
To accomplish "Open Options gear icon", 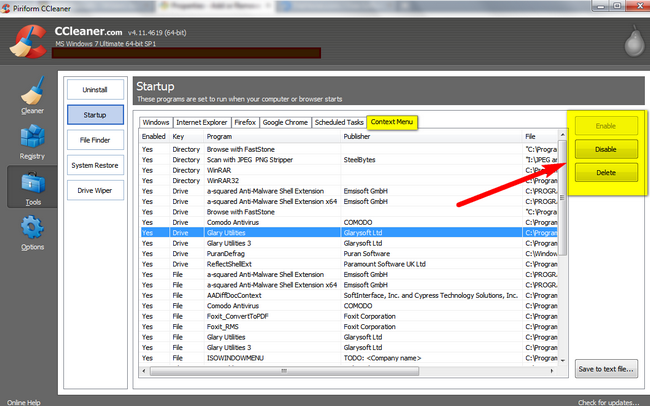I will (x=32, y=227).
